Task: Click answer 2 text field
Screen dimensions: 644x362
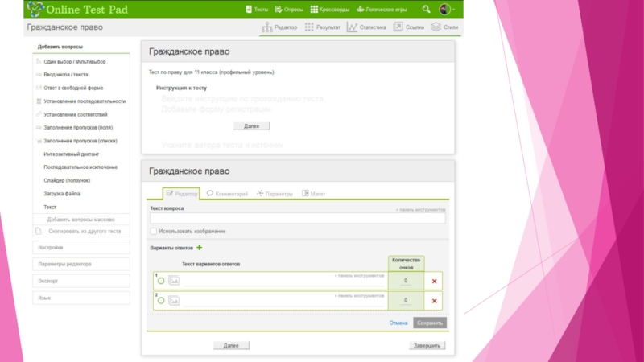Action: click(284, 302)
